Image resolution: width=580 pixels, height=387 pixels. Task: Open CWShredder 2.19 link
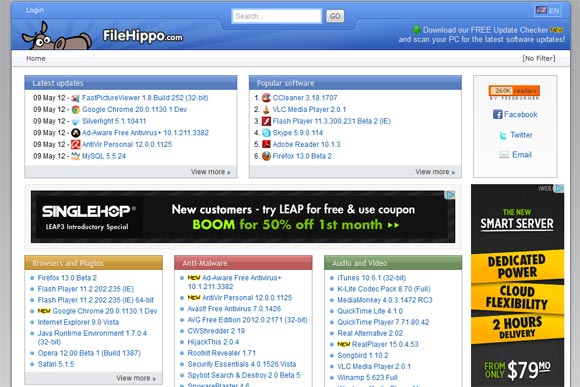pos(216,331)
